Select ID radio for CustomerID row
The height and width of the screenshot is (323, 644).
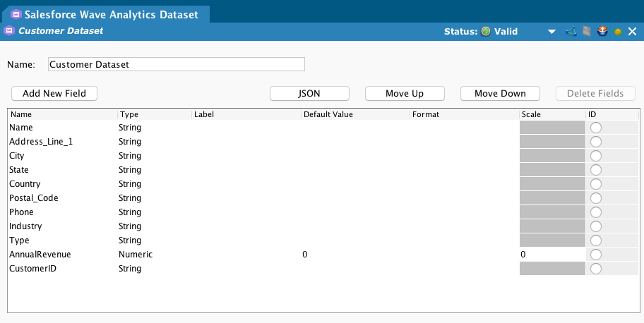pos(596,269)
